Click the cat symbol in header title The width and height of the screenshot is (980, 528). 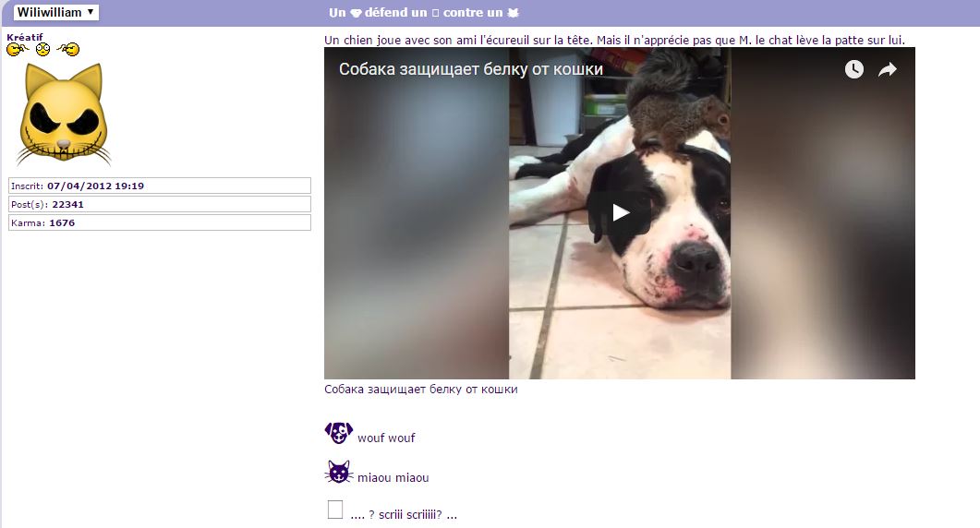coord(514,13)
